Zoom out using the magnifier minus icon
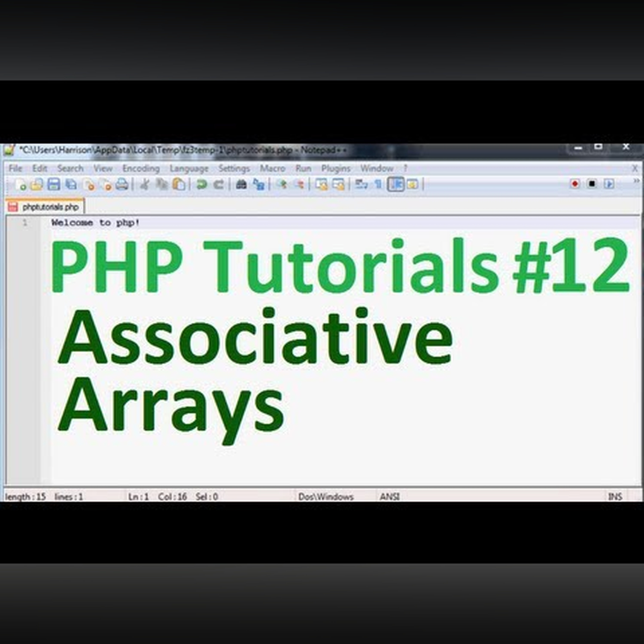Image resolution: width=644 pixels, height=644 pixels. (299, 184)
